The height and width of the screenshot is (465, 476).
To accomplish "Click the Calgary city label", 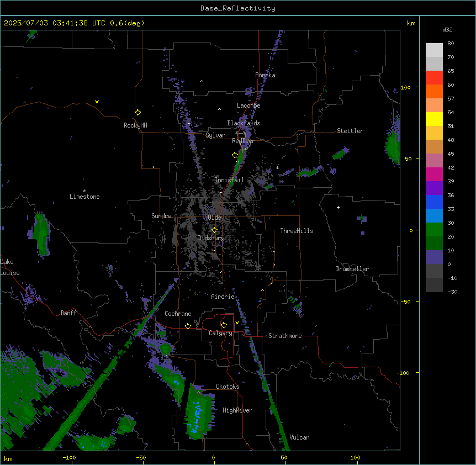I will pyautogui.click(x=220, y=333).
